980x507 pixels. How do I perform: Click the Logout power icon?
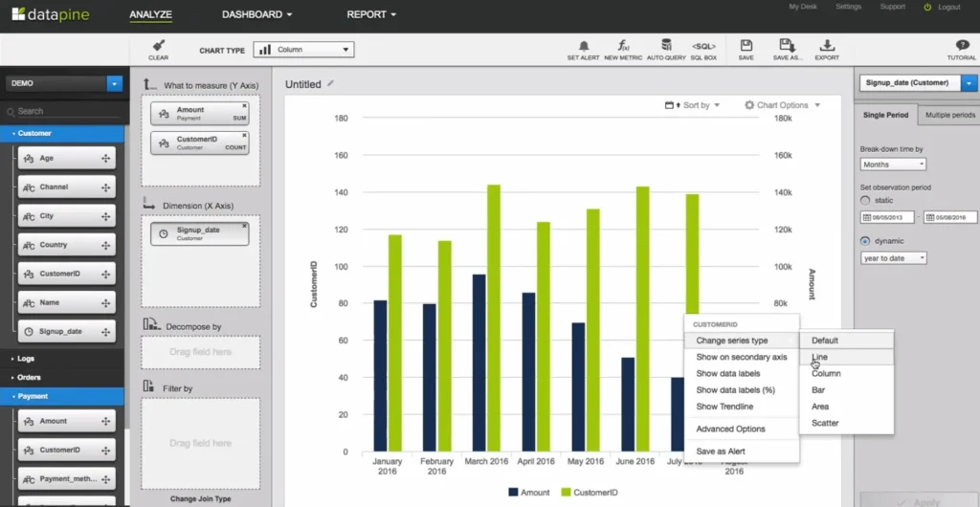[927, 7]
